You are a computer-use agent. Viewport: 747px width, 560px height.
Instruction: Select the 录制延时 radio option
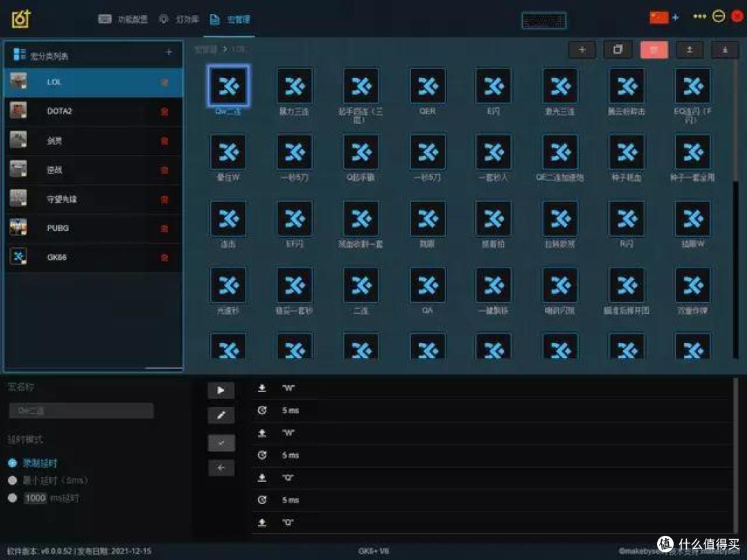[x=12, y=463]
